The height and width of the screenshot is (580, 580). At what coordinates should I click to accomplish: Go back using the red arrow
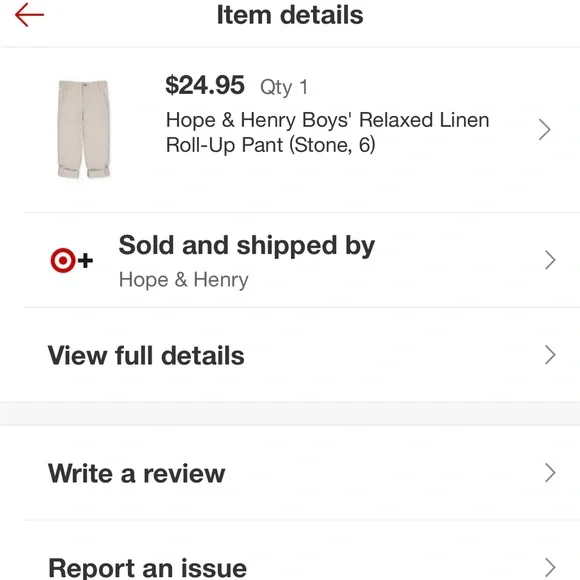[29, 15]
